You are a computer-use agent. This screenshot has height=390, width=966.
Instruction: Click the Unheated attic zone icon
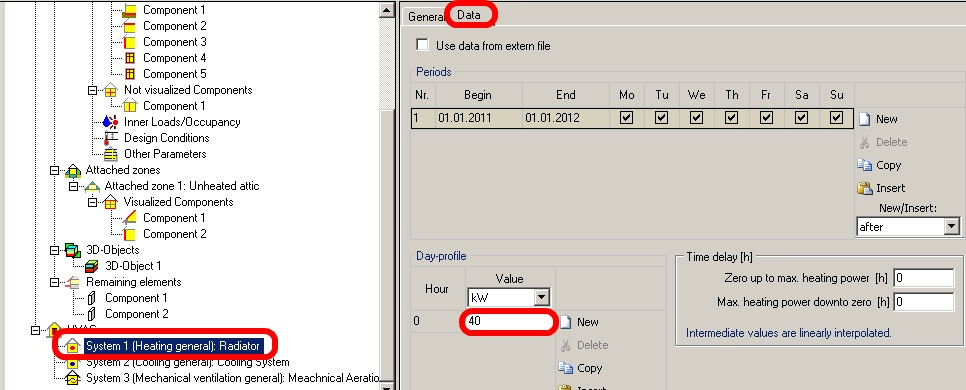point(92,186)
